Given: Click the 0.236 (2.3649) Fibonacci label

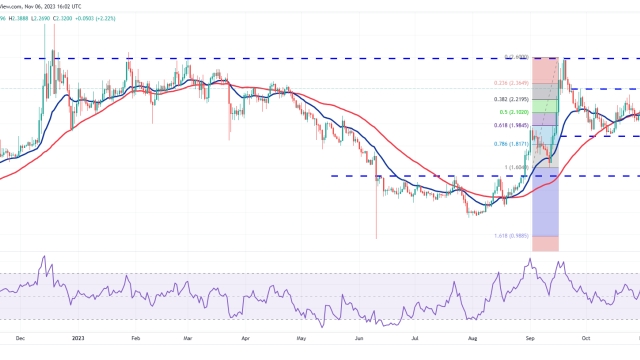Looking at the screenshot, I should [x=511, y=83].
